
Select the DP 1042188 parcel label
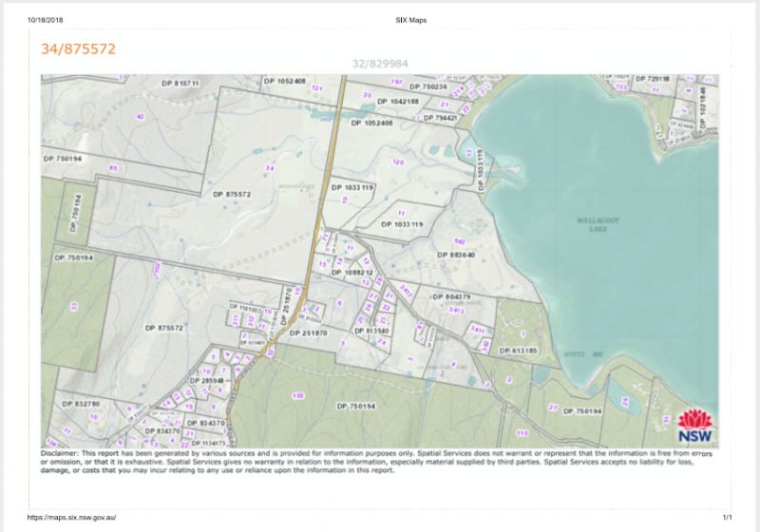click(x=398, y=101)
